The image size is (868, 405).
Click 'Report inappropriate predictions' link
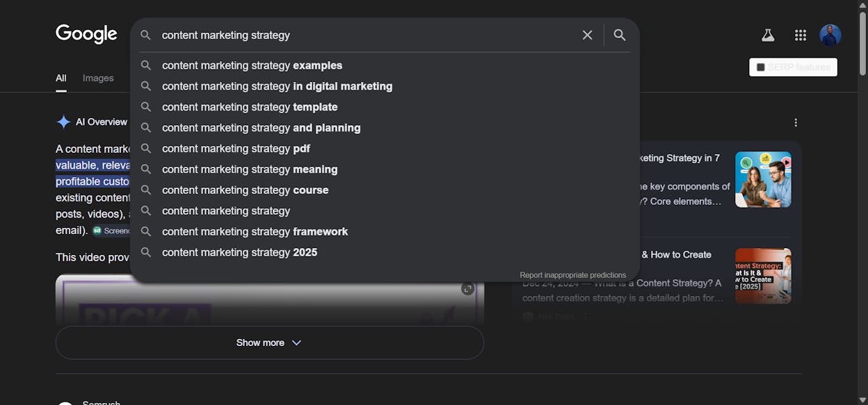coord(573,275)
